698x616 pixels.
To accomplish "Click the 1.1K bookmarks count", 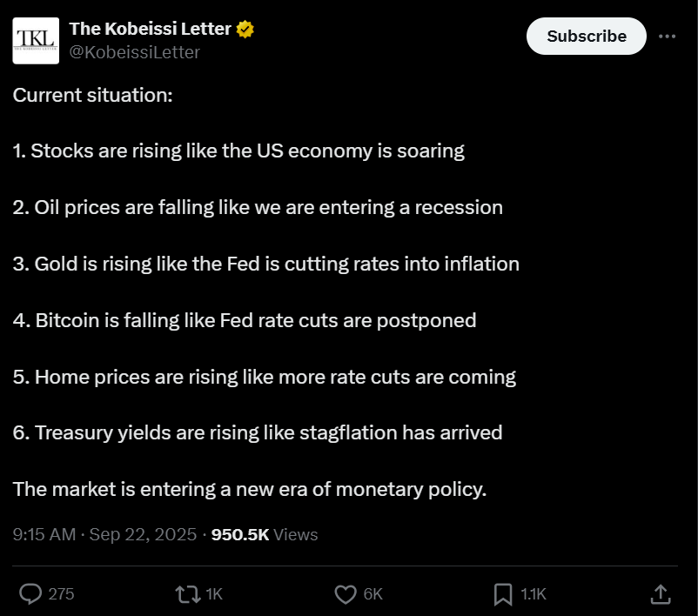I will tap(534, 594).
